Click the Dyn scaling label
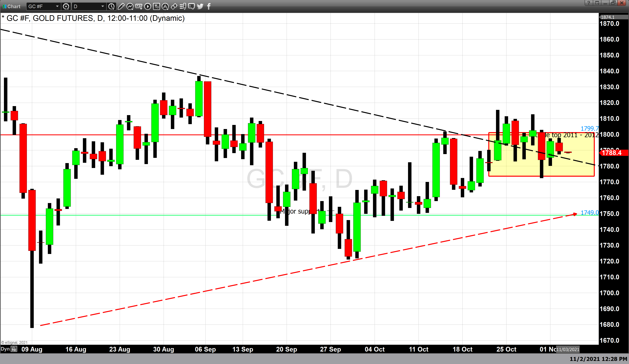This screenshot has height=364, width=629. click(x=5, y=349)
